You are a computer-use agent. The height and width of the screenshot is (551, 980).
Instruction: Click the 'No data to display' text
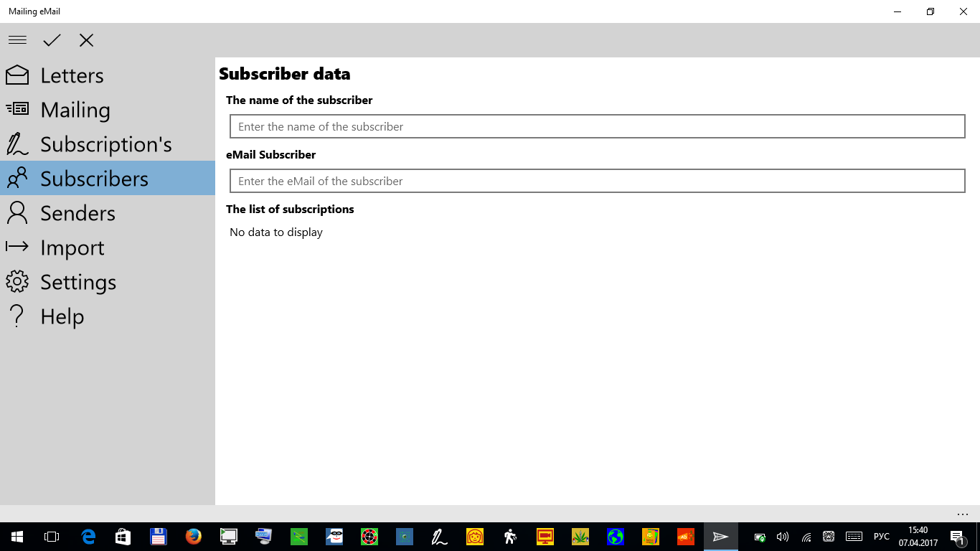(276, 232)
